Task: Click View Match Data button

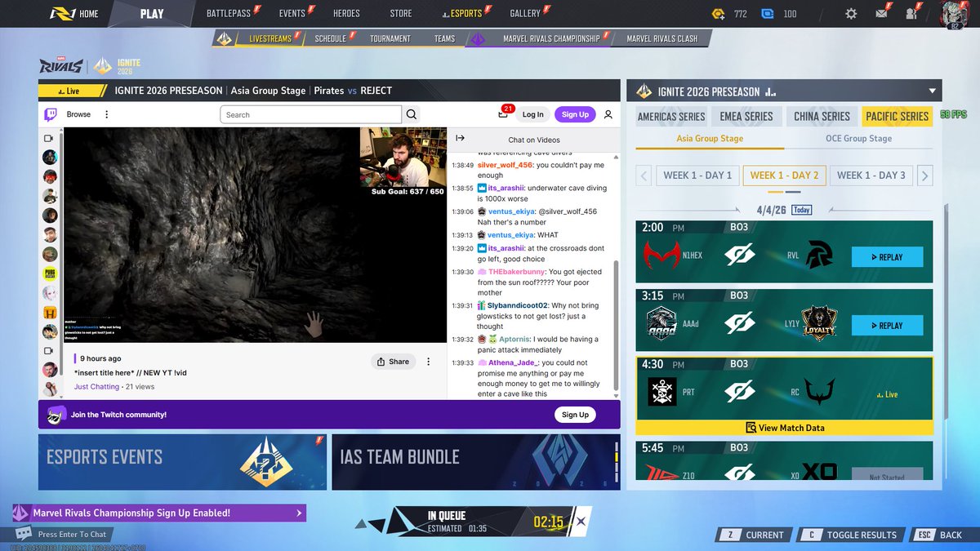Action: [x=784, y=427]
